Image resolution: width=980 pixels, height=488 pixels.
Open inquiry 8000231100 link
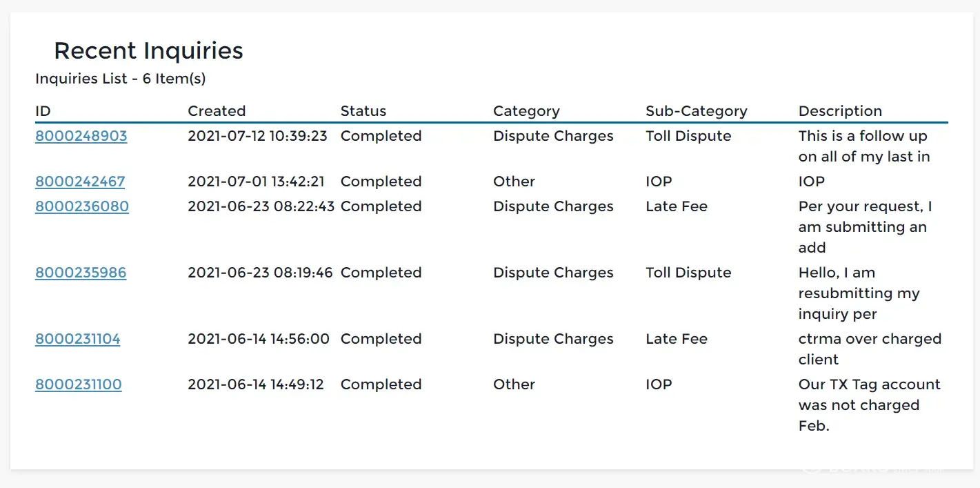pos(78,384)
